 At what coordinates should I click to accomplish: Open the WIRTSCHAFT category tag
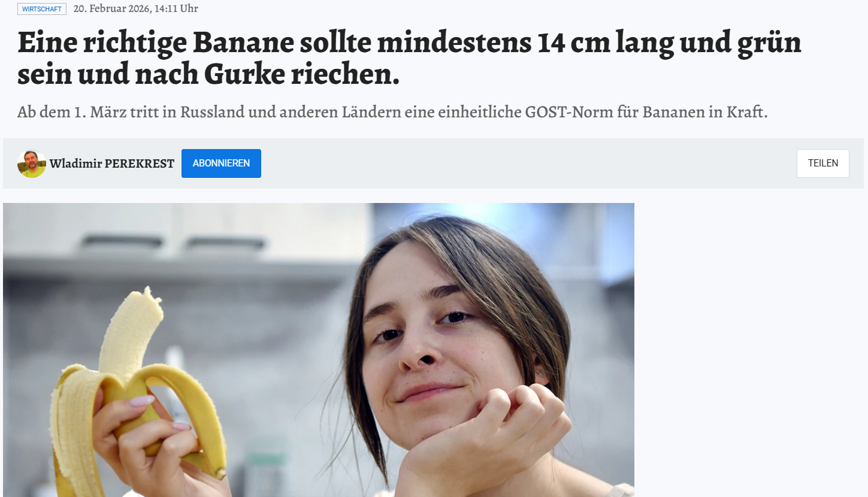pos(42,9)
